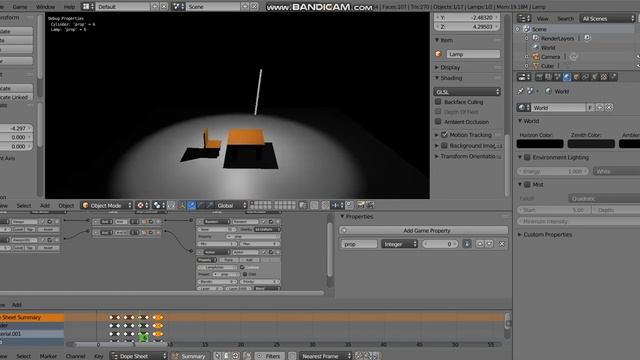Open the Texture properties tab icon
This screenshot has width=640, height=360.
(x=604, y=77)
